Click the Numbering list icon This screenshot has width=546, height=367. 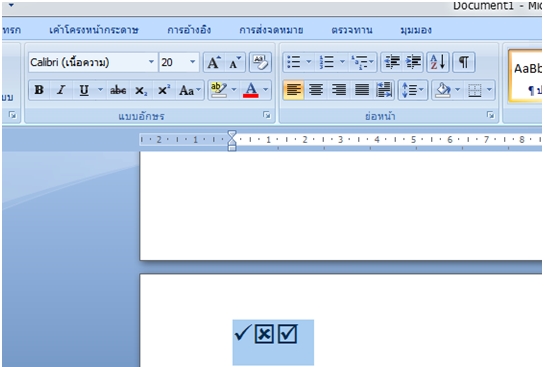point(327,62)
